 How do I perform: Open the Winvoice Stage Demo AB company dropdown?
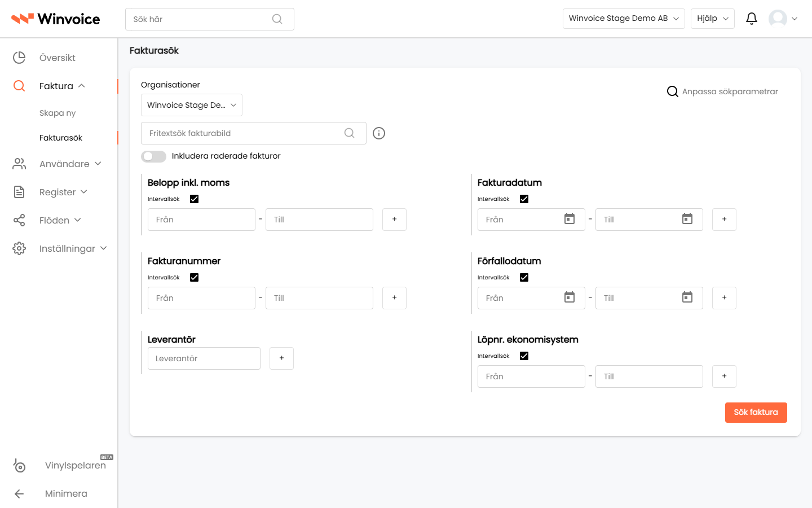624,19
